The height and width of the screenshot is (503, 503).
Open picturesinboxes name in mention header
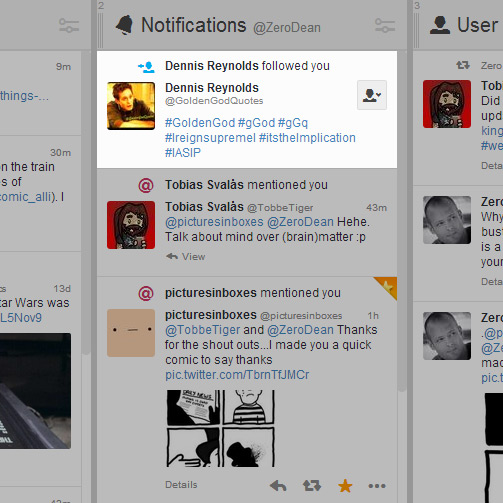(x=211, y=293)
